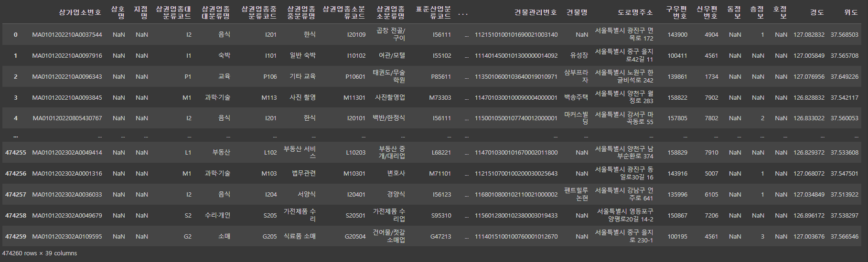The height and width of the screenshot is (262, 868).
Task: Click the 상권업종대분류코드 column header
Action: 173,12
